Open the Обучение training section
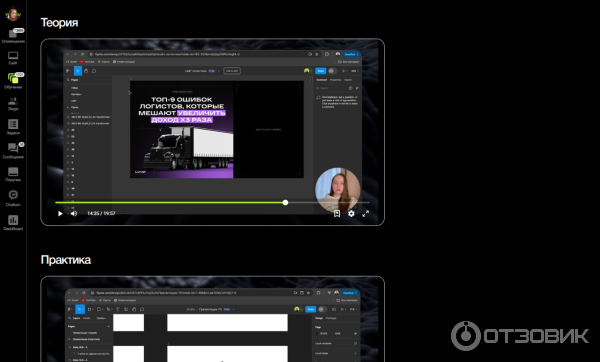The width and height of the screenshot is (600, 362). point(13,80)
